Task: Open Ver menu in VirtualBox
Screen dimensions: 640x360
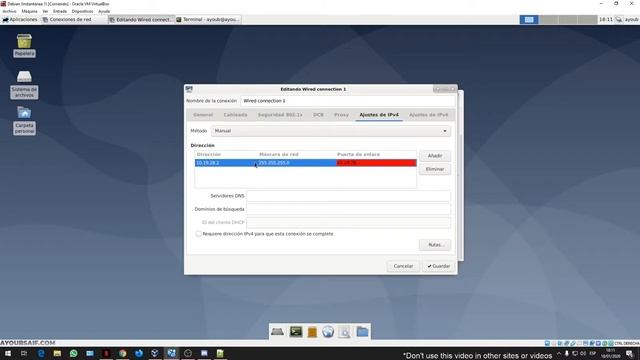Action: (45, 11)
